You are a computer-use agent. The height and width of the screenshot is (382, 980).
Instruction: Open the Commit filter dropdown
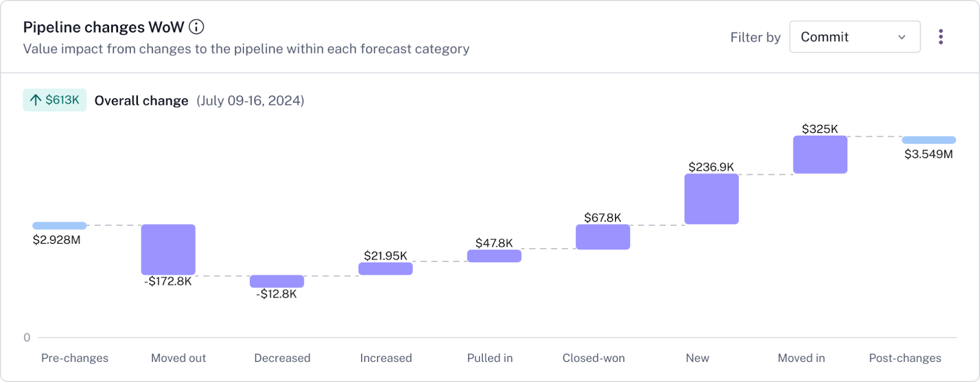tap(854, 37)
